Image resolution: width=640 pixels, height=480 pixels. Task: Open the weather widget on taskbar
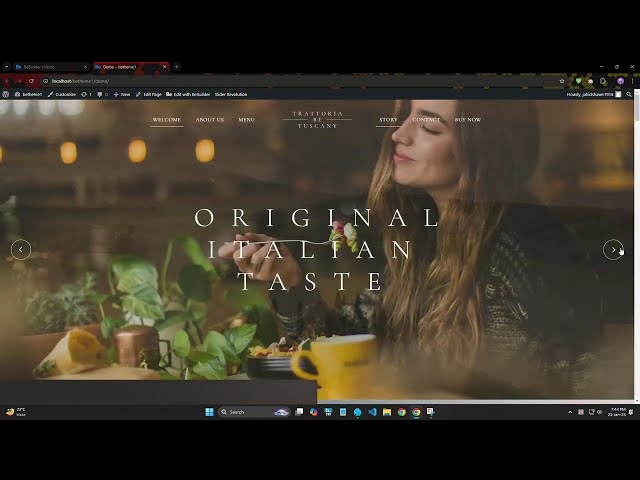pyautogui.click(x=16, y=412)
